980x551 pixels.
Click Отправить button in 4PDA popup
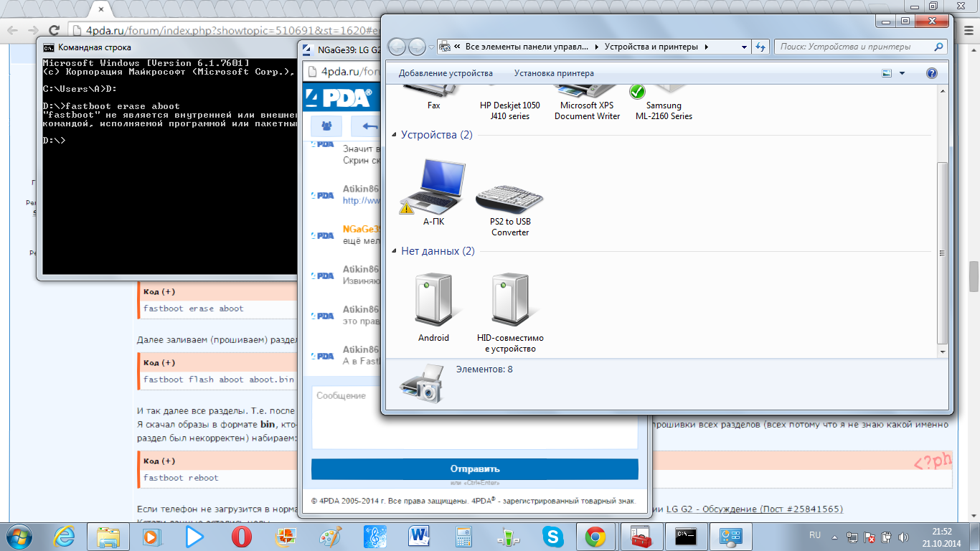pyautogui.click(x=474, y=468)
